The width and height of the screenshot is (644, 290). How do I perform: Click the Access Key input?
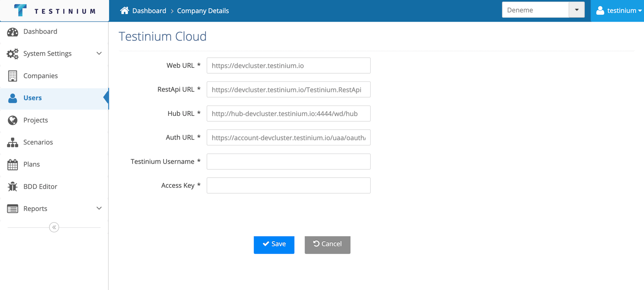289,185
